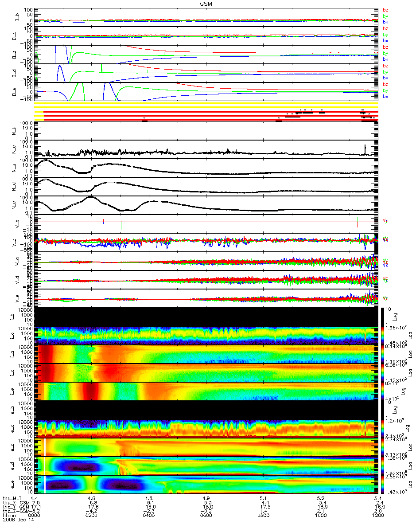
Task: Select the by legend of B_c panel
Action: tap(385, 35)
